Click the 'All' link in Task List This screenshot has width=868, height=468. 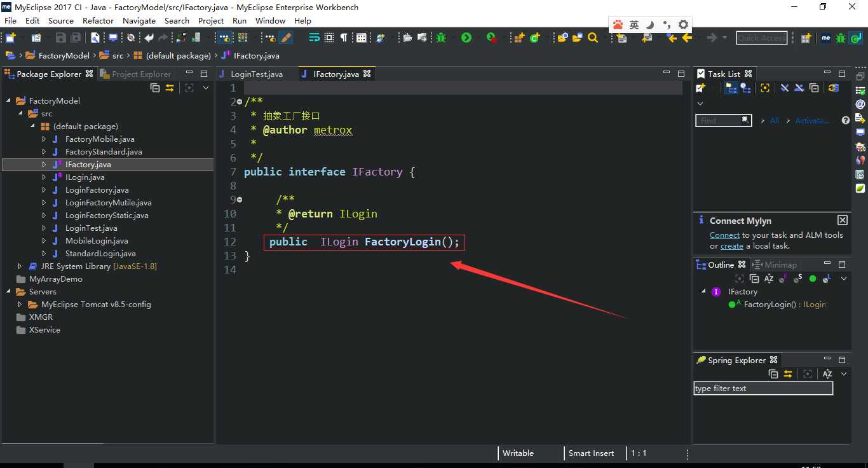[x=774, y=120]
